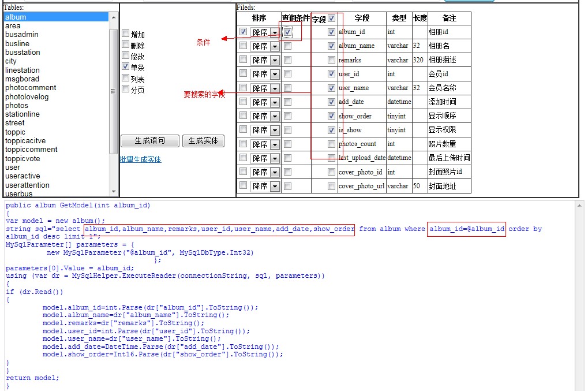Check the 删除 checkbox

coord(126,45)
